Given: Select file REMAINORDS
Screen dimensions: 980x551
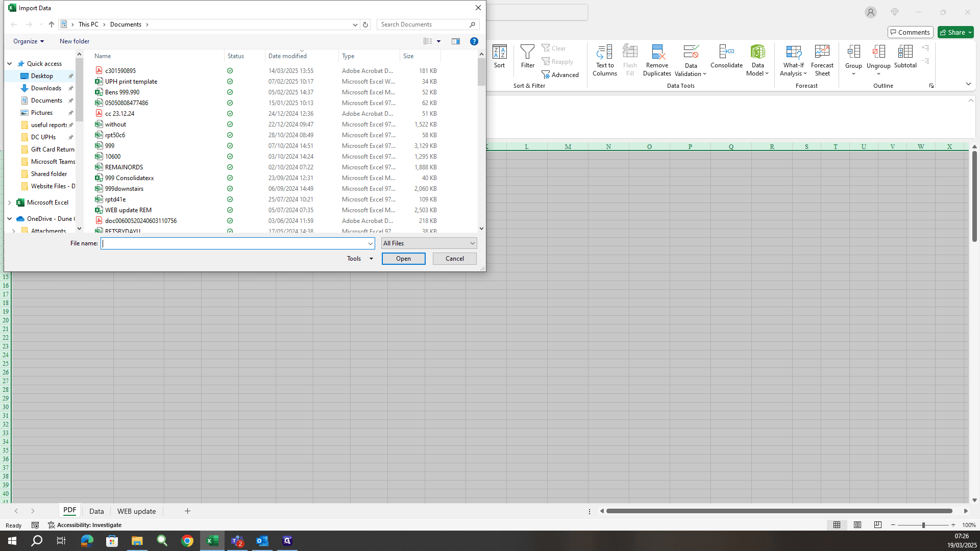Looking at the screenshot, I should point(124,167).
